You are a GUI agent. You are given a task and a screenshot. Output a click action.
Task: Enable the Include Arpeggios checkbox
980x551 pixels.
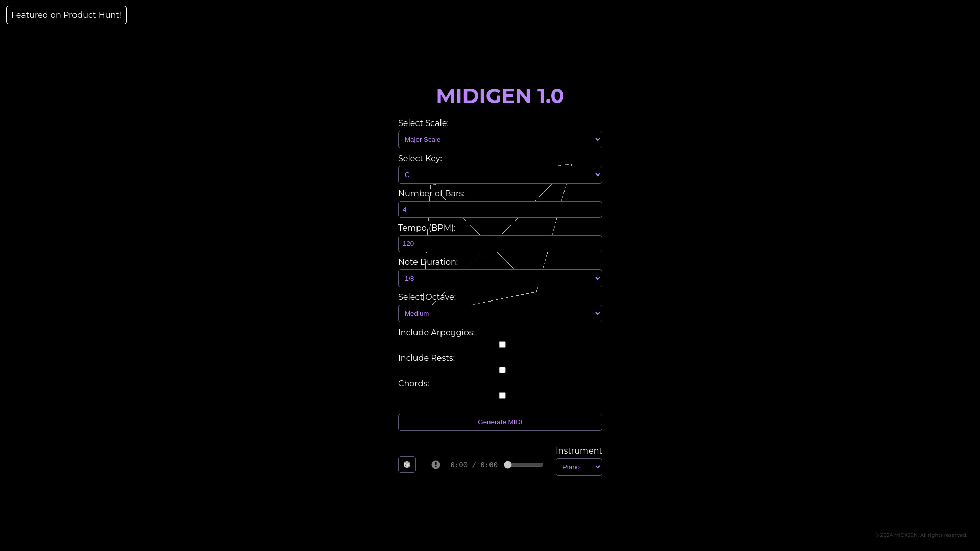(x=501, y=344)
